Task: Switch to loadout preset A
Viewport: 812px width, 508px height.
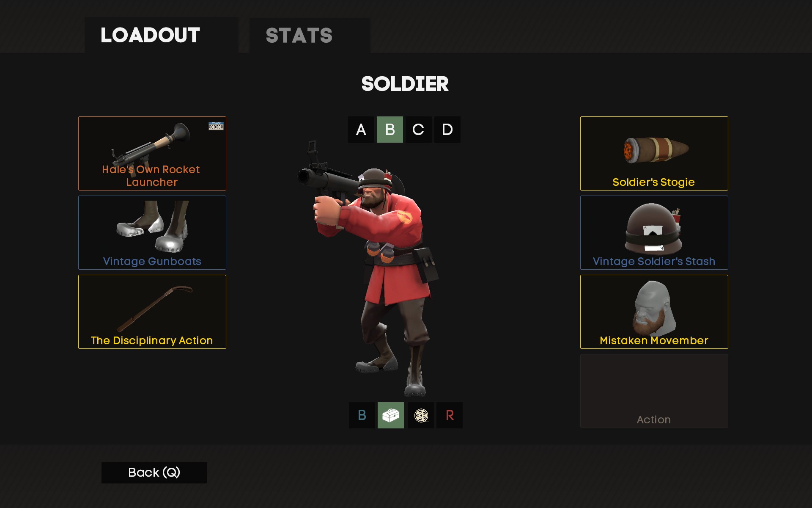Action: pos(361,130)
